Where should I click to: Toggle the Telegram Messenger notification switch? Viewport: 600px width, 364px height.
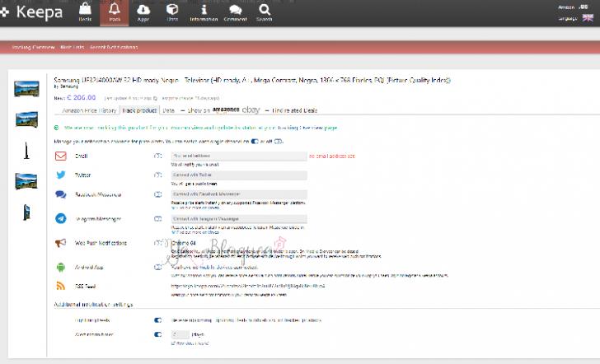[x=158, y=218]
